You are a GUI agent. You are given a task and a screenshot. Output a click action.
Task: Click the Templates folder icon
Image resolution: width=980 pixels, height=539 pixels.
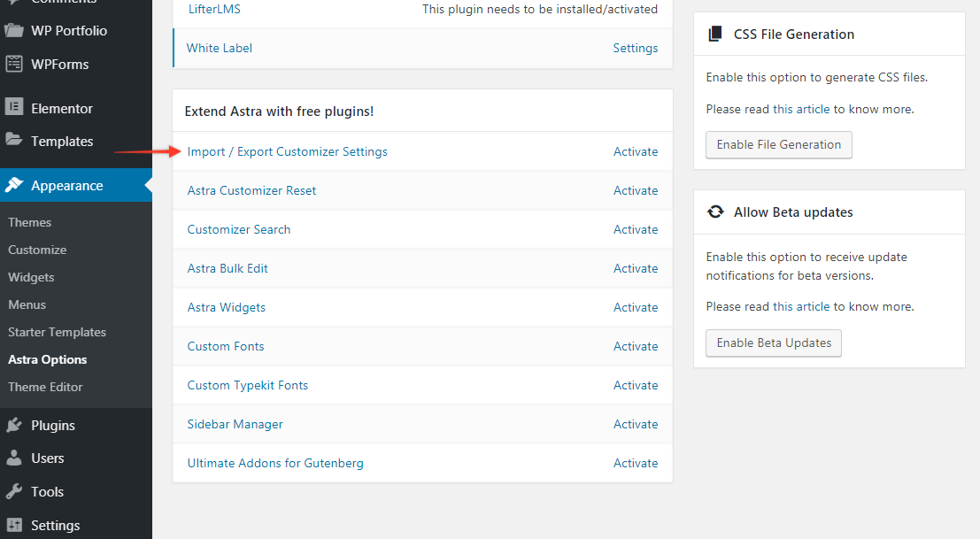(14, 140)
